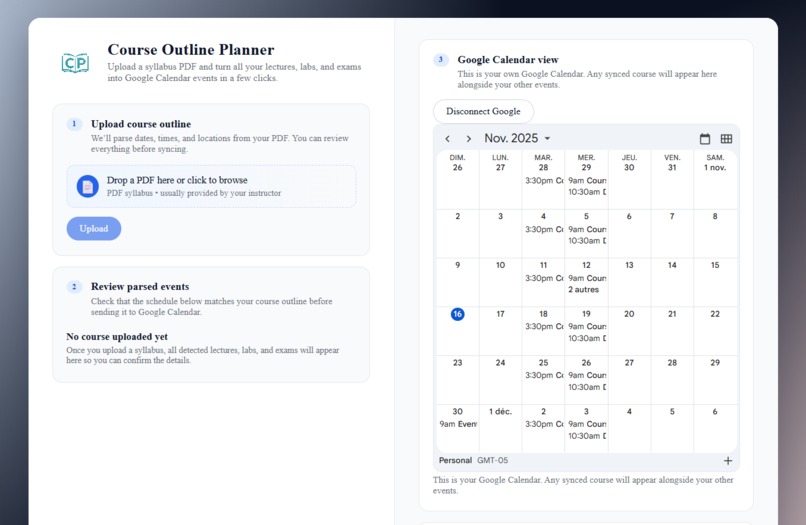This screenshot has height=525, width=806.
Task: Select date 13 in calendar
Action: coord(629,265)
